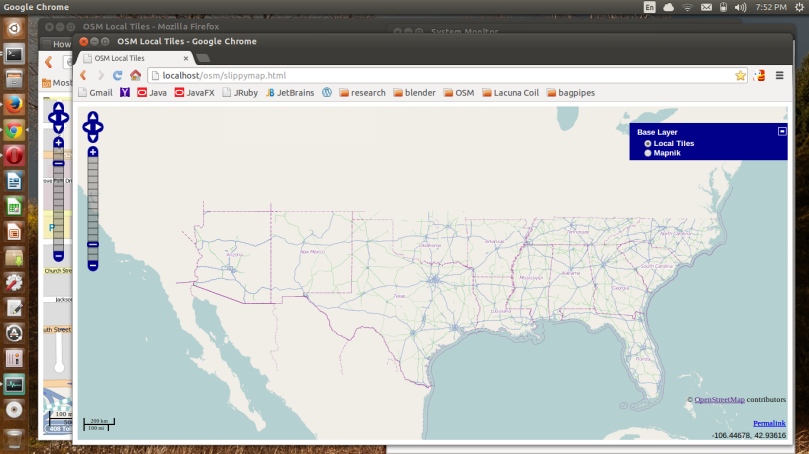Go back in Chrome
Image resolution: width=809 pixels, height=454 pixels.
pyautogui.click(x=84, y=75)
